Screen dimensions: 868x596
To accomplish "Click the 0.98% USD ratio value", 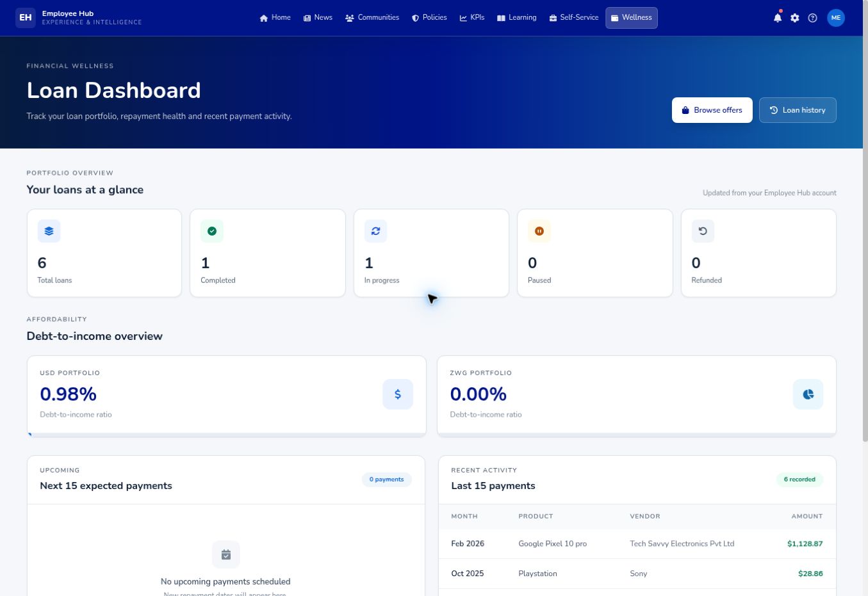I will pos(68,394).
